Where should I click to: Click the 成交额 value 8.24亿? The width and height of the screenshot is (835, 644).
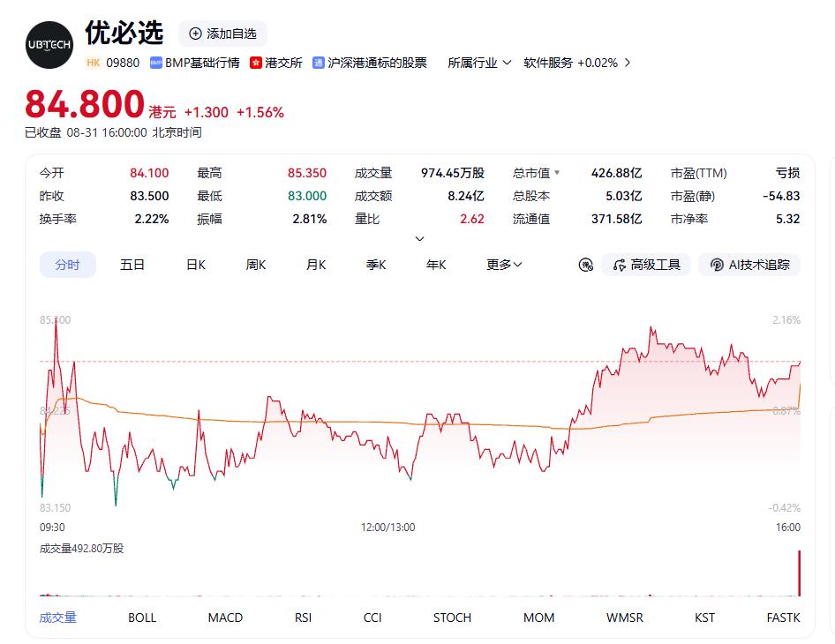465,196
